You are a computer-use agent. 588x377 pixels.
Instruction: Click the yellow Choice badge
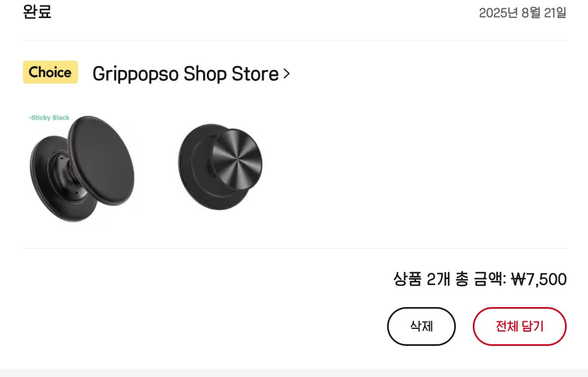(50, 72)
